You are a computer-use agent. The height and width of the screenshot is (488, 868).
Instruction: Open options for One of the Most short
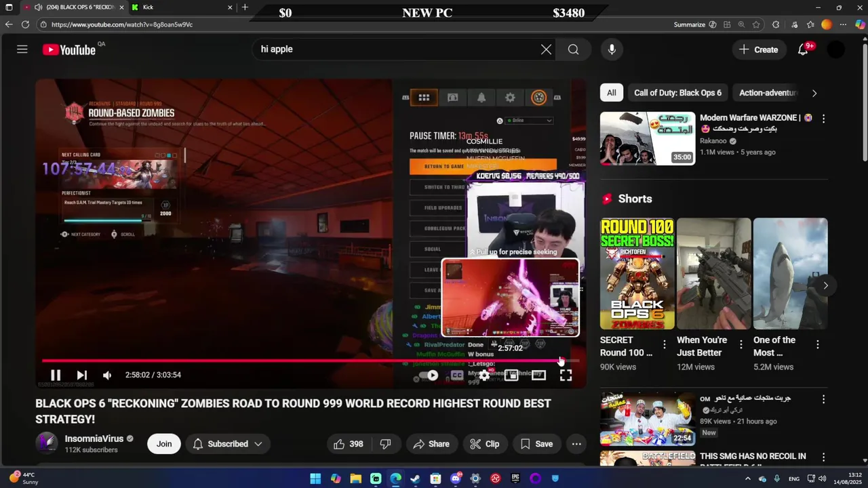pyautogui.click(x=817, y=344)
